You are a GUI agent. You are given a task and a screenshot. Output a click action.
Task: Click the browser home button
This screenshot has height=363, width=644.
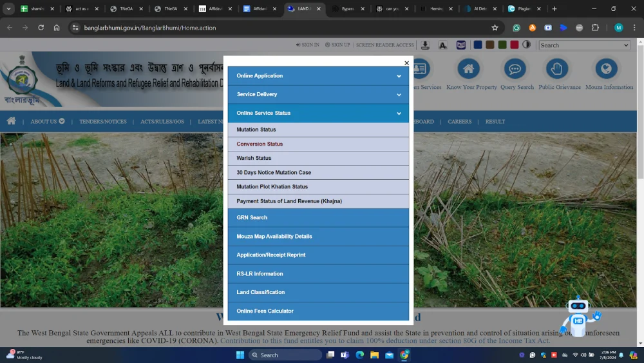pyautogui.click(x=57, y=28)
